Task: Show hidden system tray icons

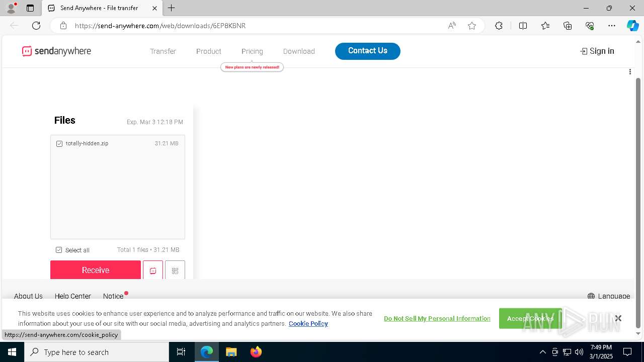Action: [542, 352]
